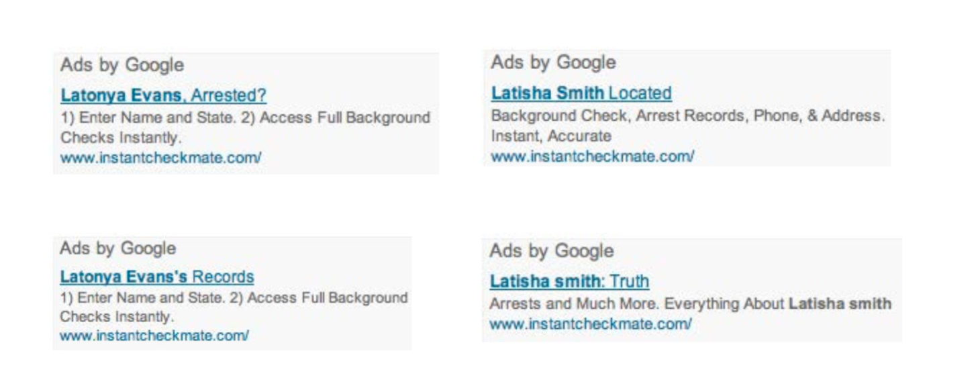Visit instantcheckmate.com URL in the "Located" ad

592,156
